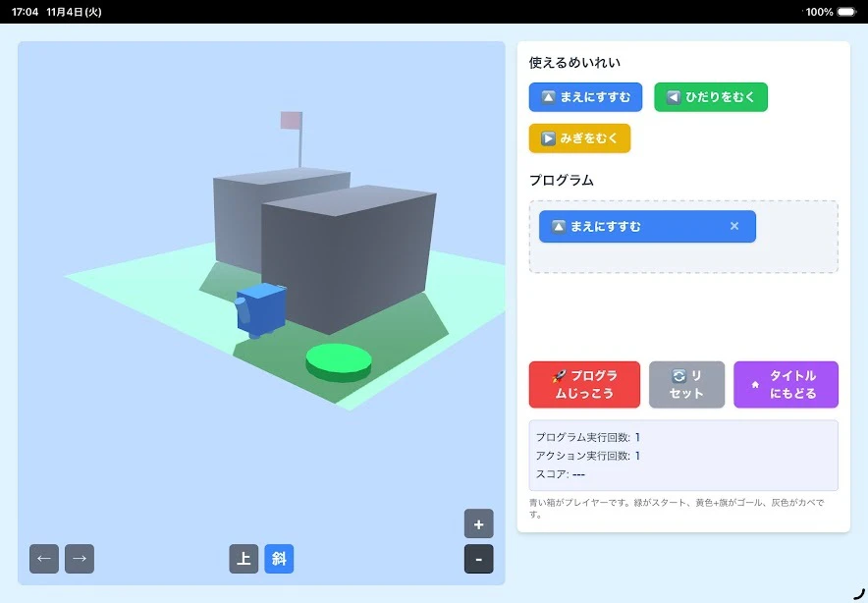The height and width of the screenshot is (603, 868).
Task: Click the green start disc
Action: (339, 362)
